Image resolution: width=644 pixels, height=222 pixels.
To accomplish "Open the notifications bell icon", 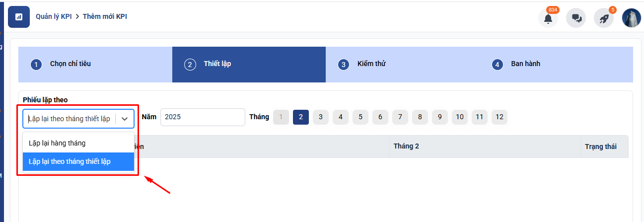I will click(548, 18).
